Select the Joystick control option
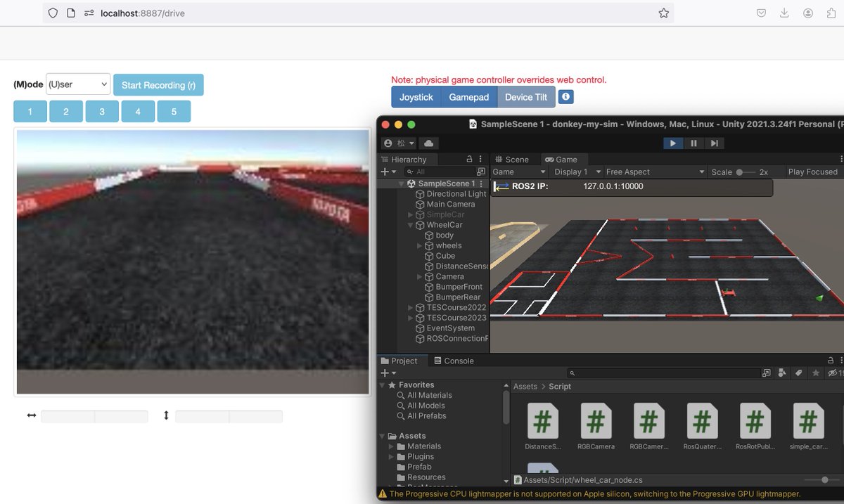The image size is (844, 504). click(x=416, y=97)
